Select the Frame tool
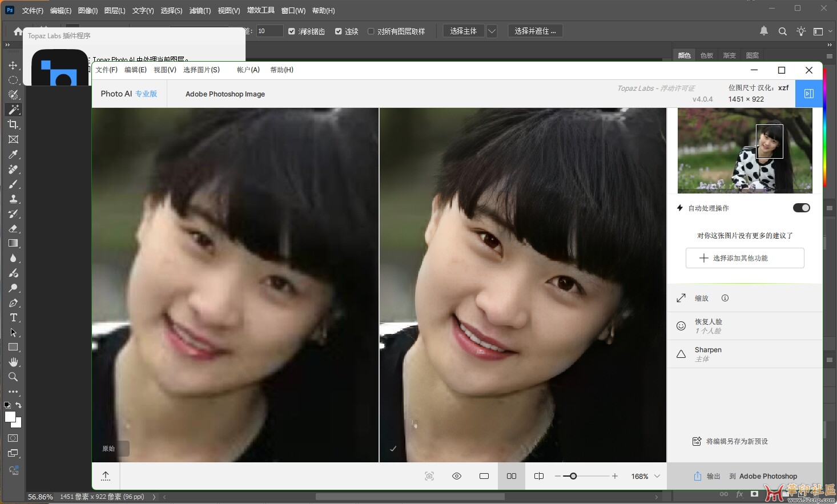This screenshot has width=837, height=504. click(x=13, y=139)
